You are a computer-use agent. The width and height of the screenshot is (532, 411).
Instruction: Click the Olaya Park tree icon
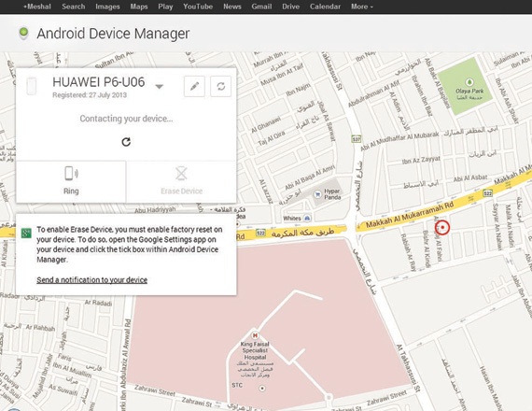pos(469,82)
